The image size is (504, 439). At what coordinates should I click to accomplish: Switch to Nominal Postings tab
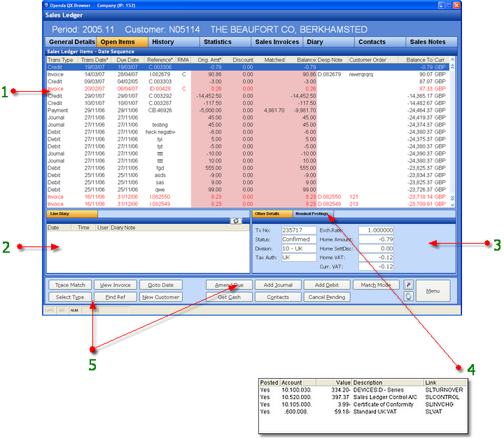[313, 214]
